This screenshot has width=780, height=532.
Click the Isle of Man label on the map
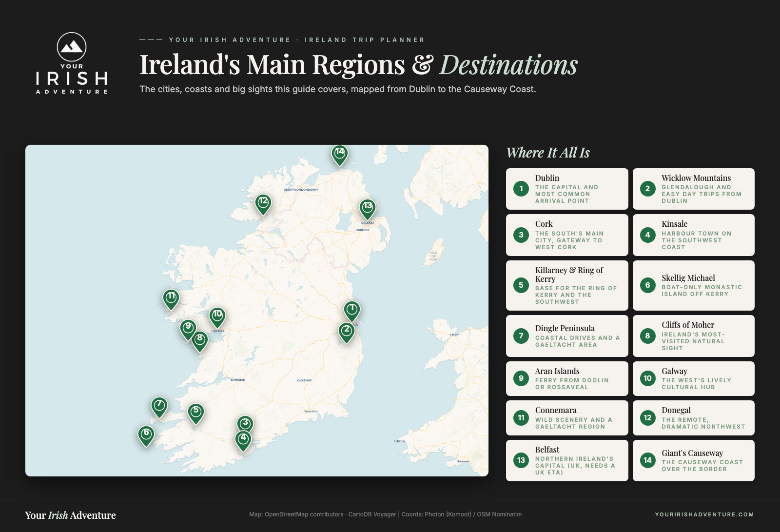click(x=433, y=256)
